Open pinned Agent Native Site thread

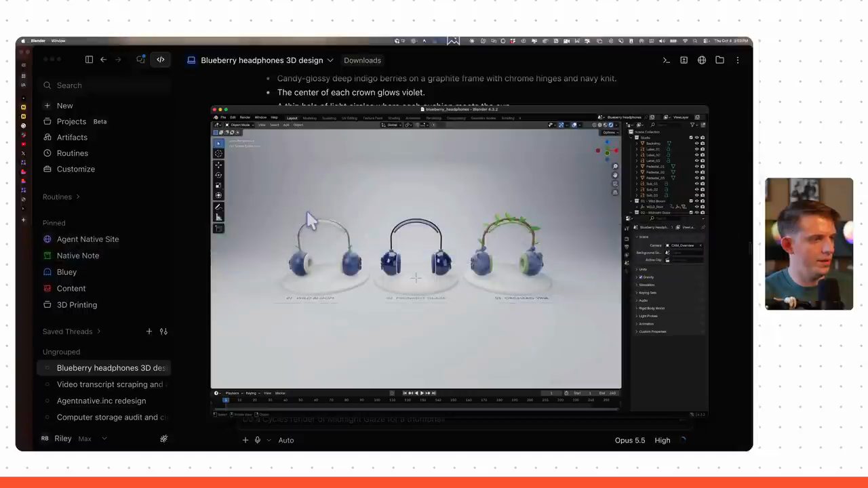pyautogui.click(x=87, y=239)
